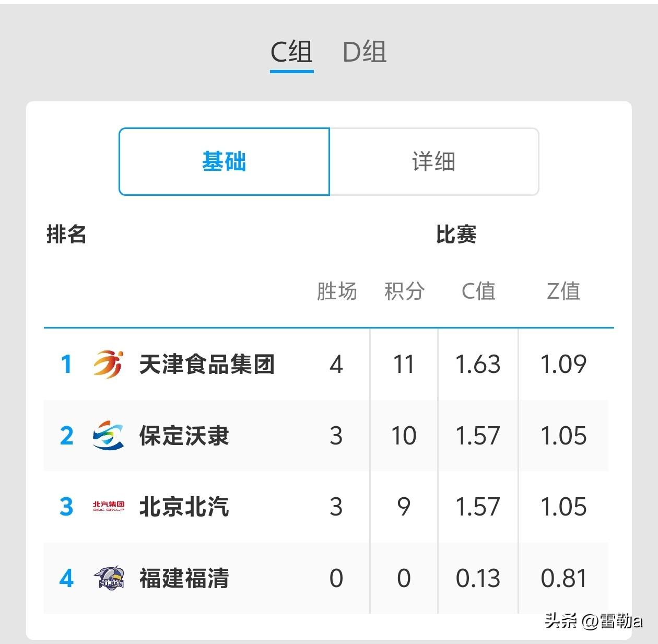The width and height of the screenshot is (658, 644).
Task: Open the 保定沃隶 team name
Action: [184, 435]
